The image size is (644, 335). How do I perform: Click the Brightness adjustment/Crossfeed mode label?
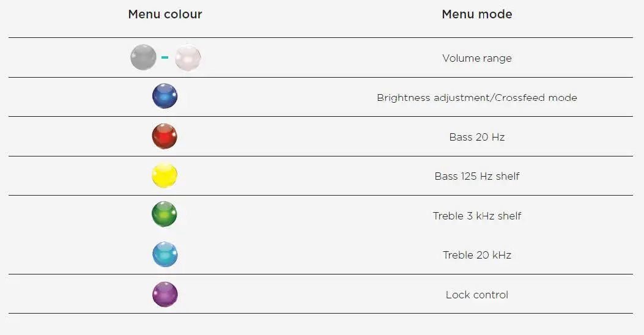click(x=477, y=98)
